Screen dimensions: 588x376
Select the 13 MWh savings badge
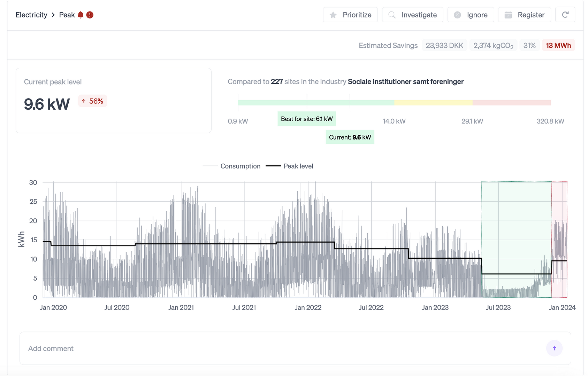pos(558,46)
